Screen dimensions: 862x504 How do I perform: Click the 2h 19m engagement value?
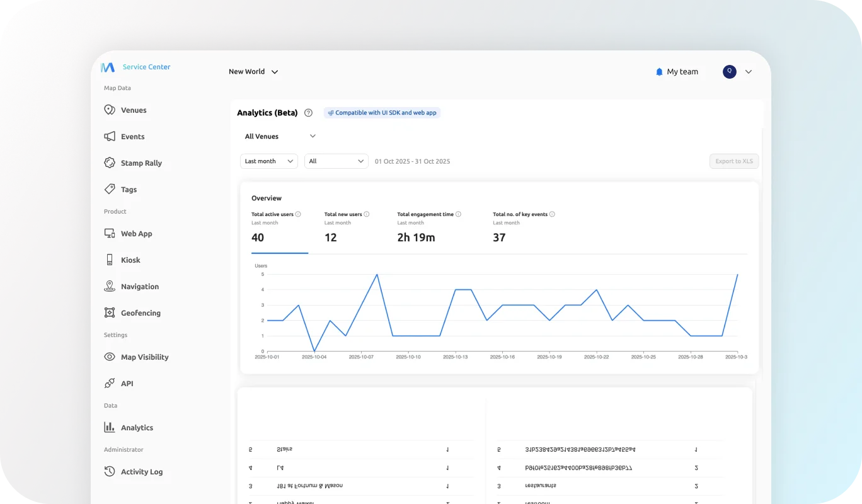click(416, 238)
